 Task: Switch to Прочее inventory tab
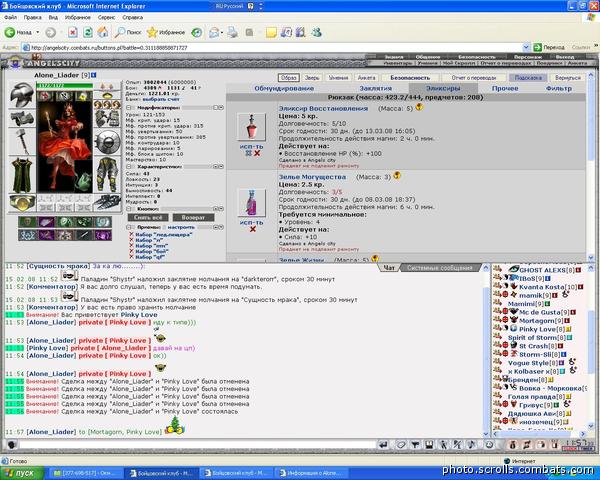pos(505,88)
